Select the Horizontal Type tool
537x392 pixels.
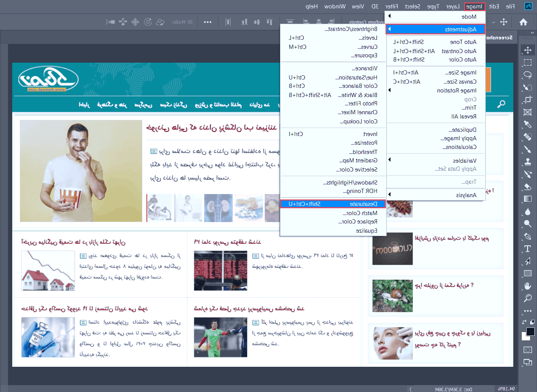pos(527,249)
